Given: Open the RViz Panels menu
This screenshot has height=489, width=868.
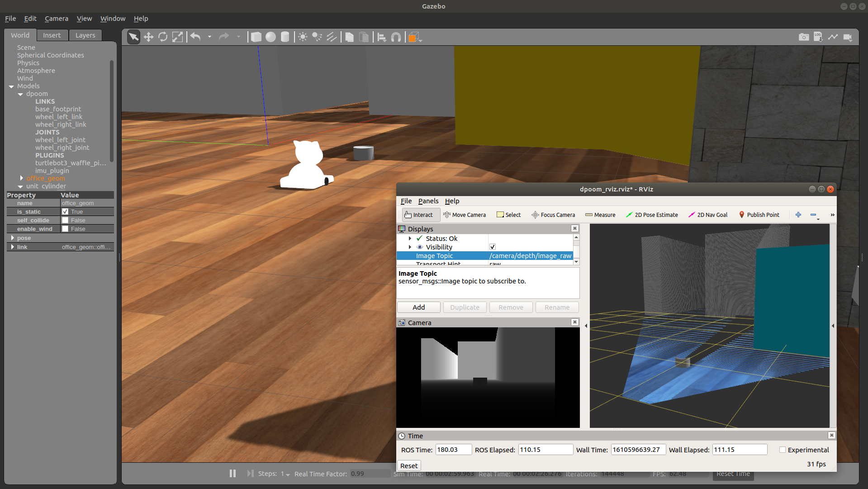Looking at the screenshot, I should click(x=428, y=201).
